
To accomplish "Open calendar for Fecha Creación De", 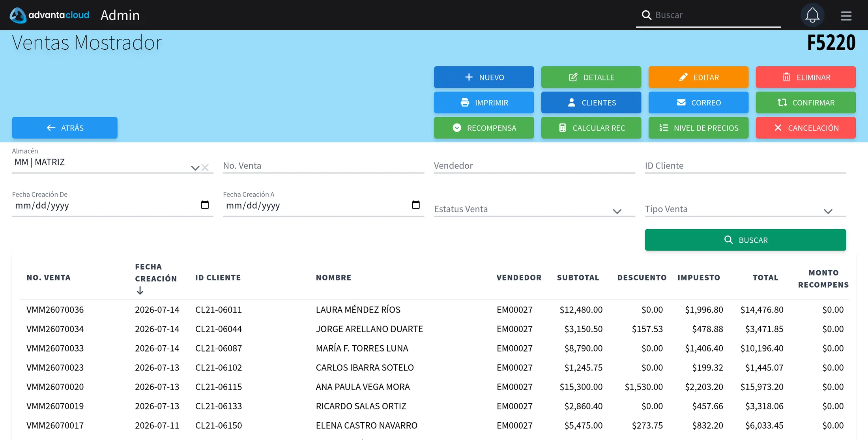I will pyautogui.click(x=205, y=205).
